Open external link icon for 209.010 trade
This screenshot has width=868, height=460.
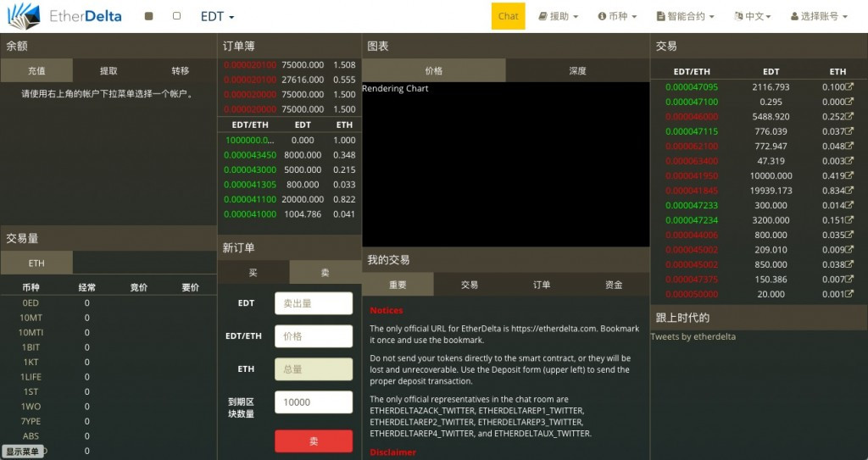[849, 250]
